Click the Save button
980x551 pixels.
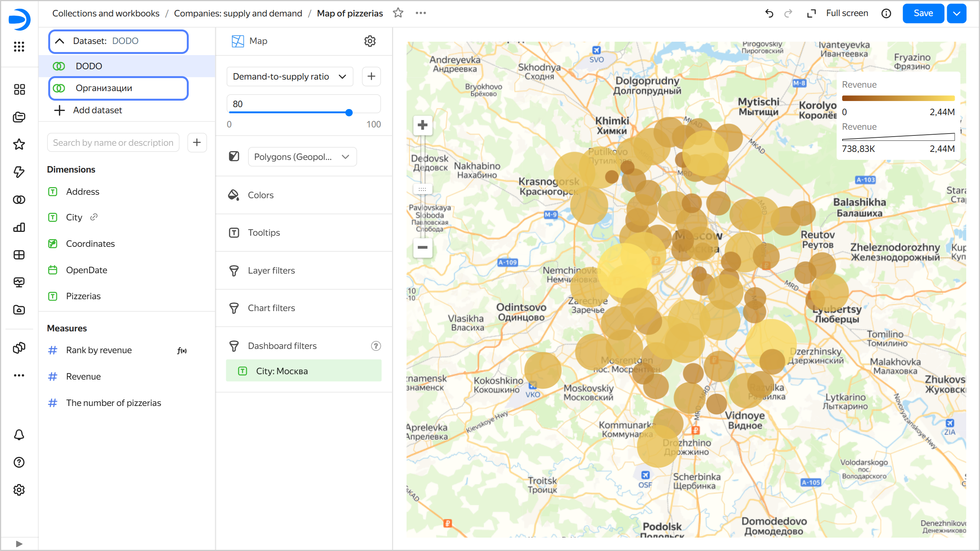point(923,13)
